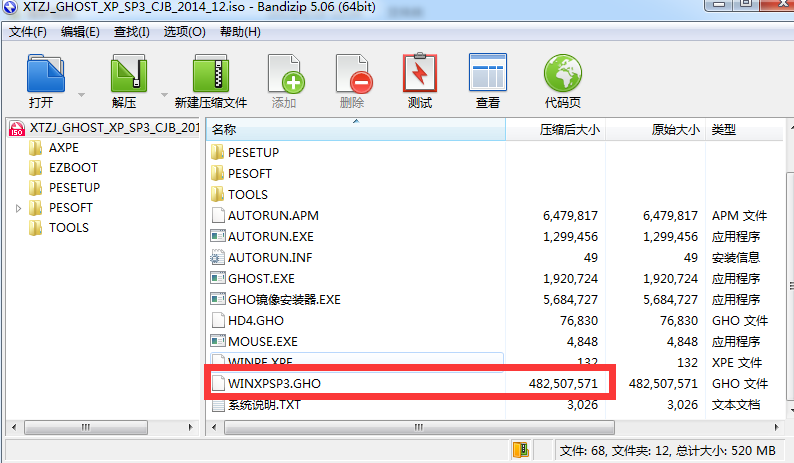Select the AUTORUN.INF file
Image resolution: width=794 pixels, height=463 pixels.
(270, 258)
